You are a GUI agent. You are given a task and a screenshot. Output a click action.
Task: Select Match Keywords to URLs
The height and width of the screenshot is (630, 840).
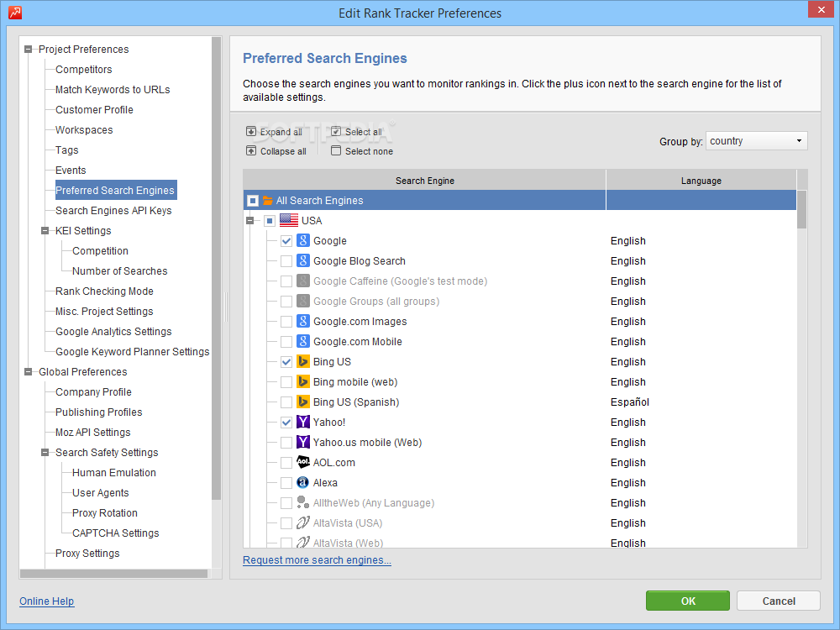[x=113, y=90]
